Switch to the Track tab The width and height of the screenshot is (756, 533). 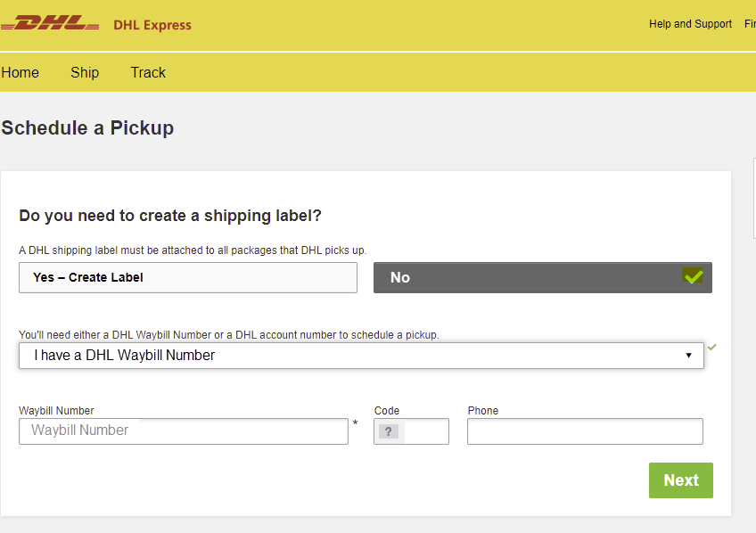[x=148, y=72]
